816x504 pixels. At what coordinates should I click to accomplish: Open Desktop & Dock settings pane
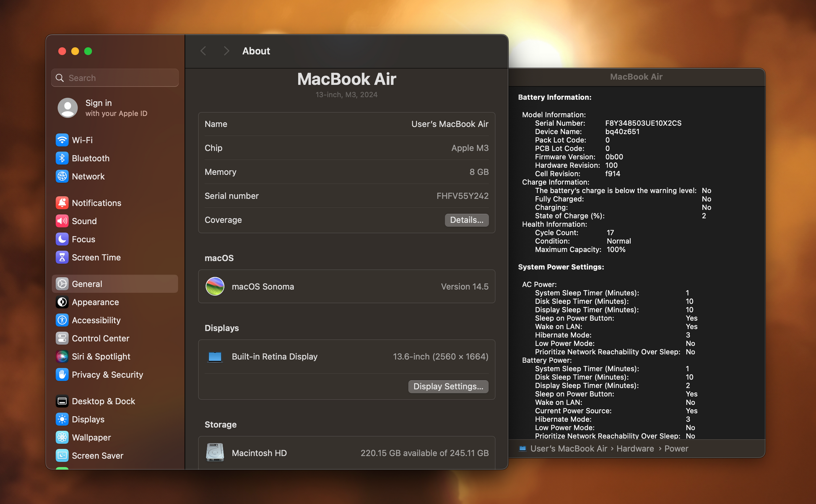[x=103, y=401]
